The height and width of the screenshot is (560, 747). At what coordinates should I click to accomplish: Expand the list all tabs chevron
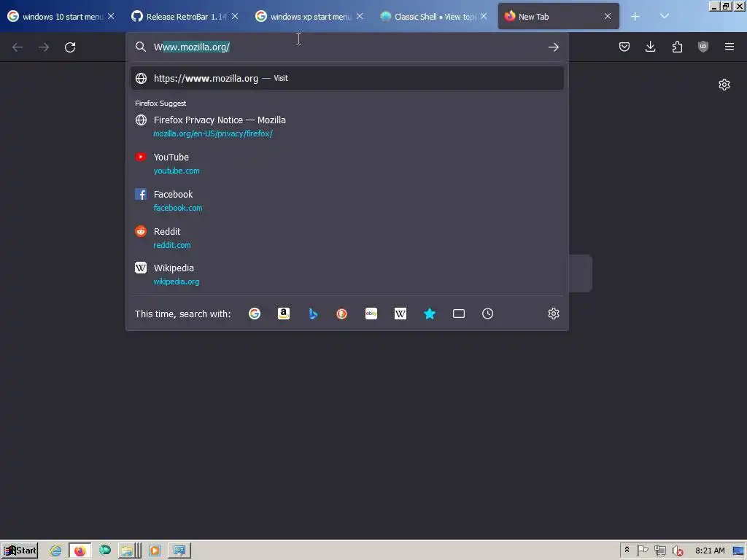[664, 17]
